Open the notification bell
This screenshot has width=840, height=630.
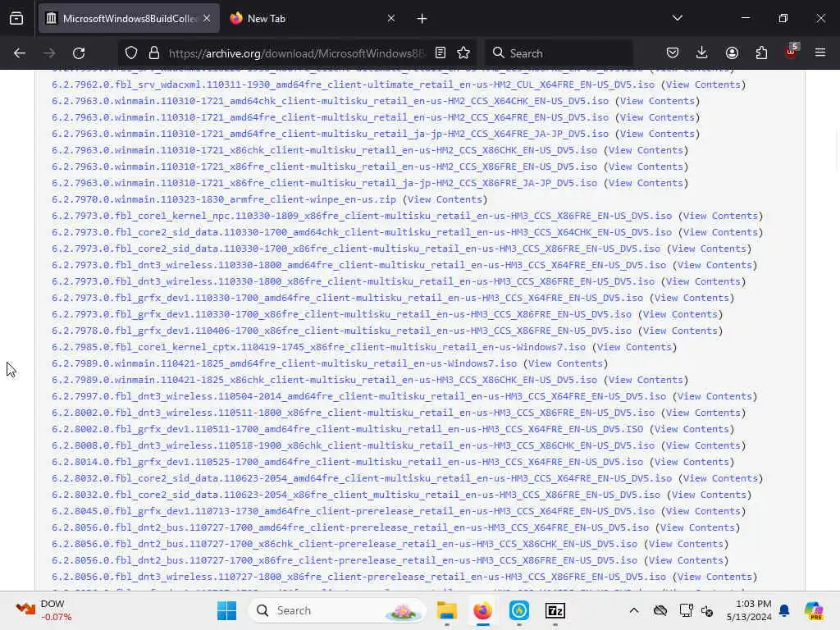pyautogui.click(x=784, y=610)
